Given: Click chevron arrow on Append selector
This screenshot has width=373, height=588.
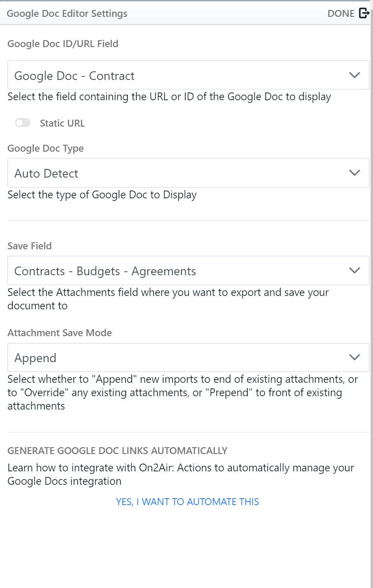Looking at the screenshot, I should (354, 358).
